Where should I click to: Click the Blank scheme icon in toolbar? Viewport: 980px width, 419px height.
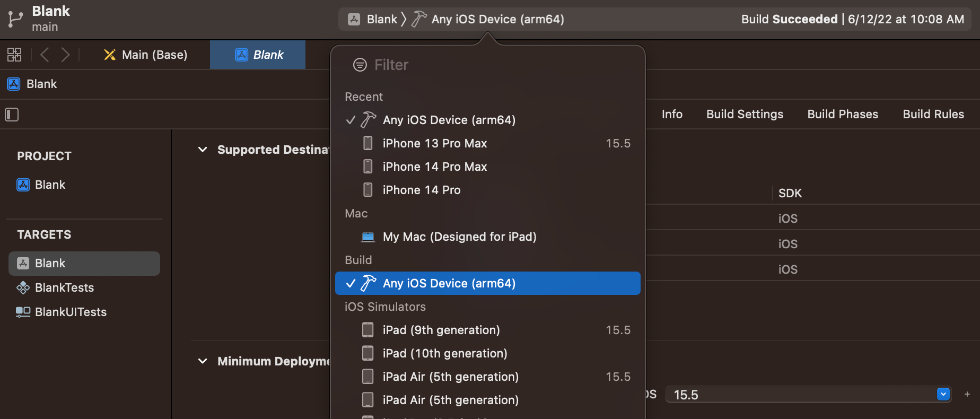354,20
